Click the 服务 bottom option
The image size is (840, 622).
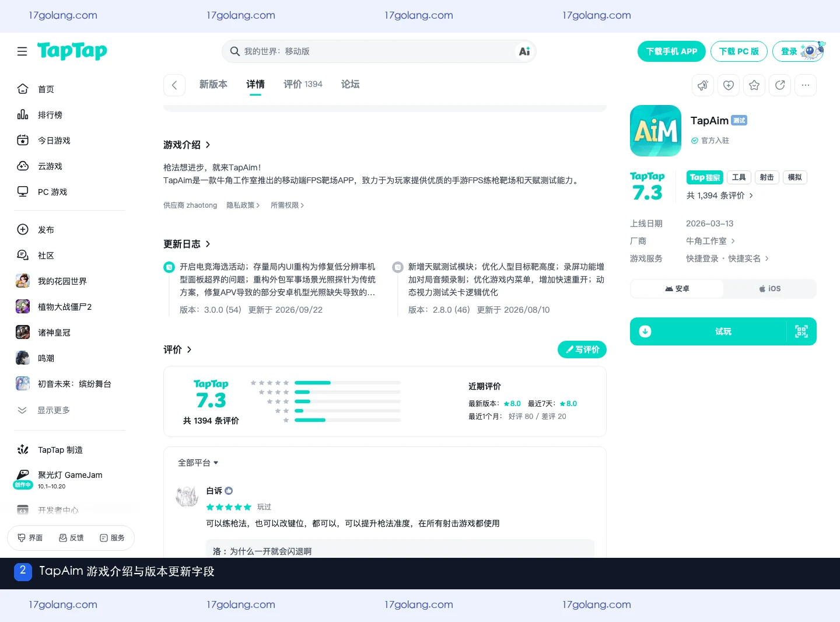(112, 538)
